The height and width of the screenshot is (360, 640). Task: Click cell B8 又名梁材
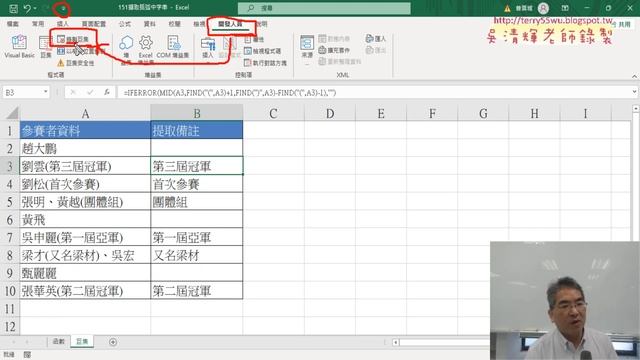coord(197,256)
